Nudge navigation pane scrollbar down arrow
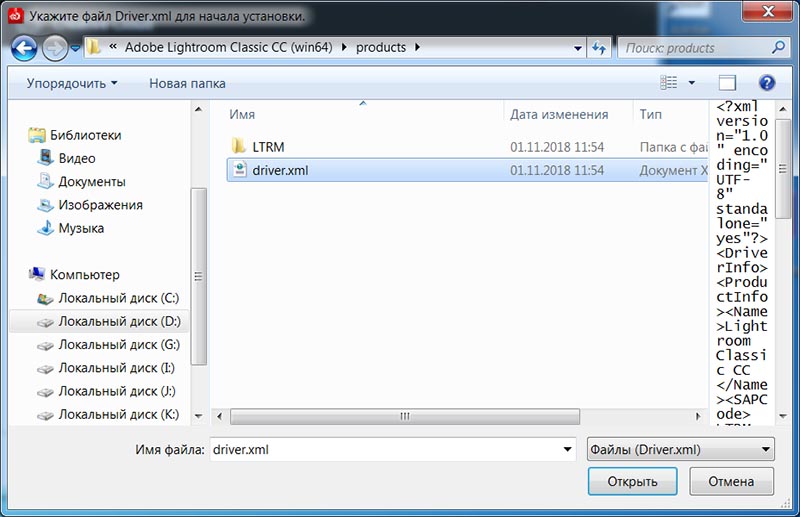 [x=198, y=416]
